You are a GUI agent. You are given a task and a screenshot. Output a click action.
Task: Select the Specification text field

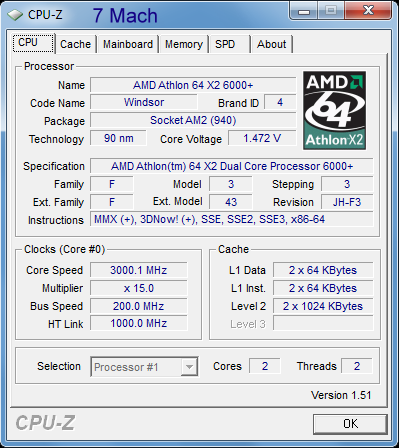(232, 166)
